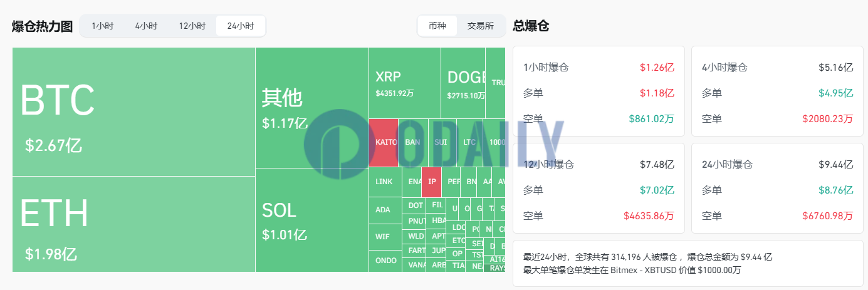Image resolution: width=868 pixels, height=290 pixels.
Task: Click the 总爆仓 heading
Action: click(x=531, y=26)
